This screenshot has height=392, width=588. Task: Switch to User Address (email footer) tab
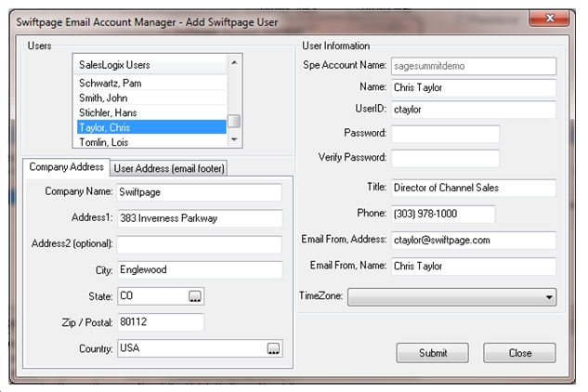click(x=169, y=168)
